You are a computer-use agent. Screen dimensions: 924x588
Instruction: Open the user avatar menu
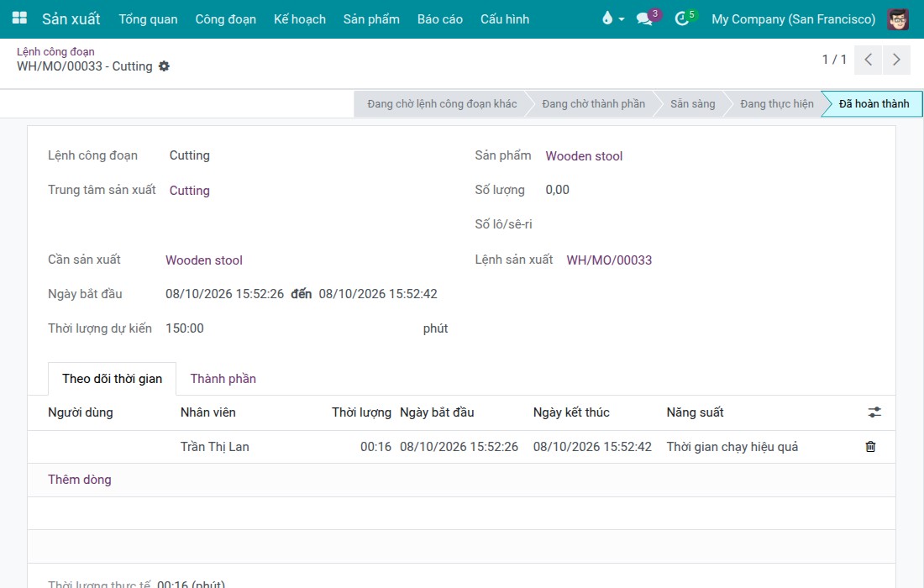(897, 18)
